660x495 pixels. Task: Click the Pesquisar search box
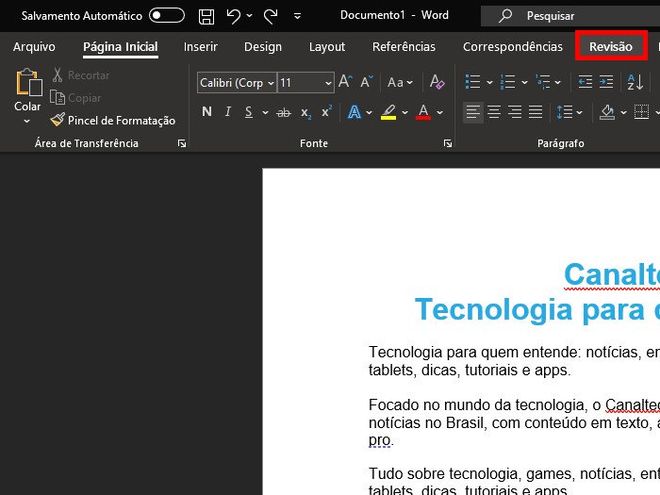[570, 16]
